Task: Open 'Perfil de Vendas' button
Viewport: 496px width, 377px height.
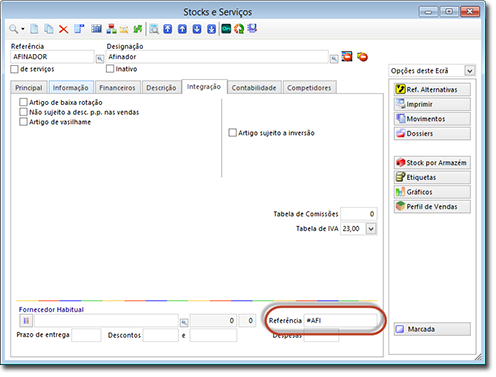Action: pyautogui.click(x=432, y=207)
